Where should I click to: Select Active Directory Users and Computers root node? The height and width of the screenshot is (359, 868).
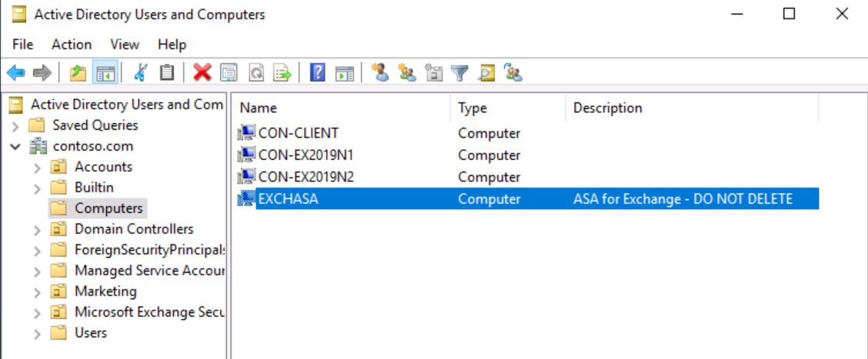point(127,104)
